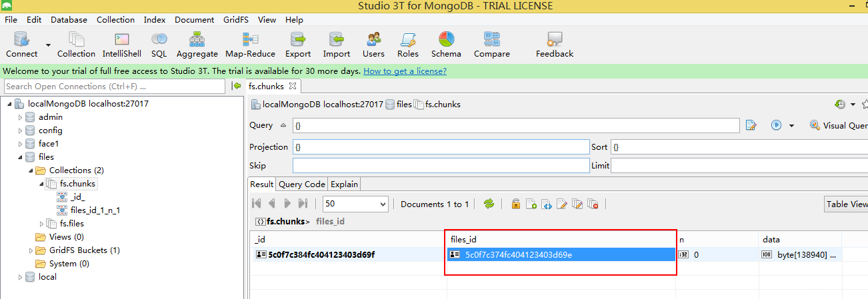Collapse the Collections (2) folder
Screen dimensions: 868x299
click(x=31, y=170)
